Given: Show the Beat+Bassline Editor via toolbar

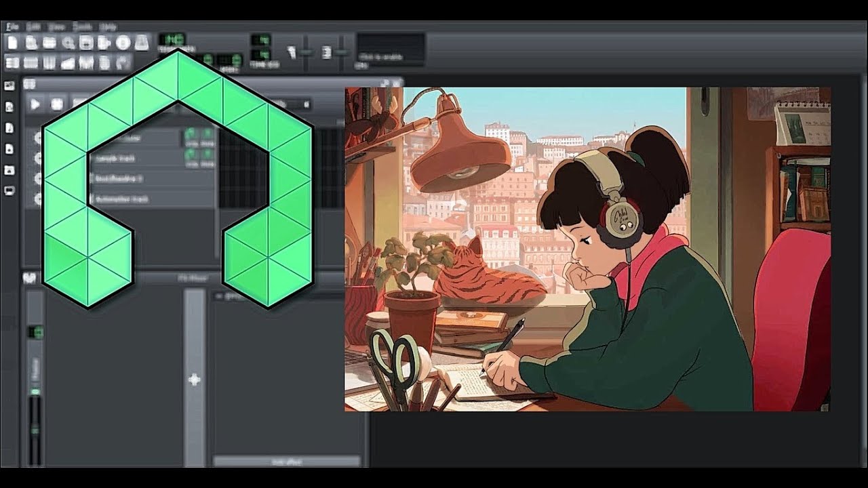Looking at the screenshot, I should (31, 63).
